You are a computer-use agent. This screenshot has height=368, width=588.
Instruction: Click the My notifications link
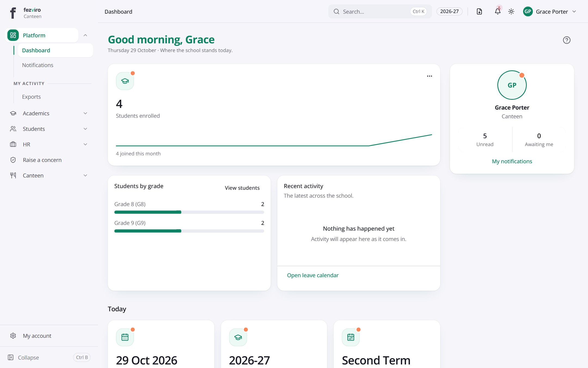512,161
